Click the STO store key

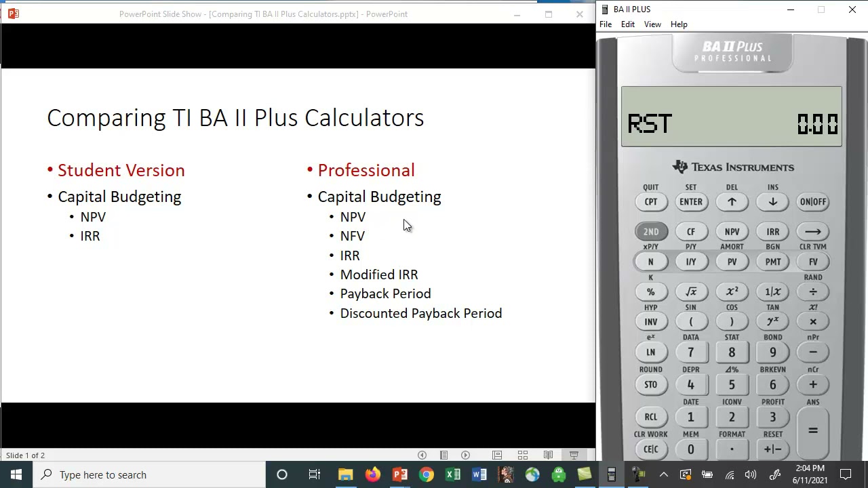pos(650,385)
